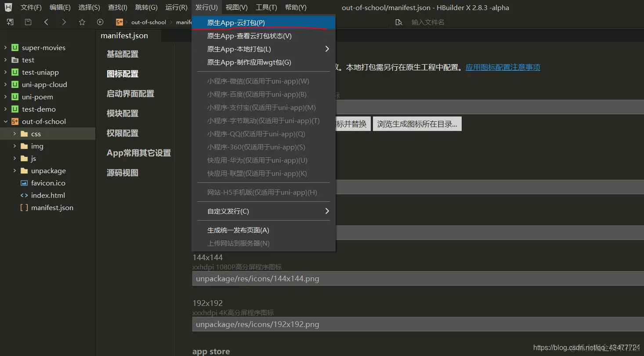Screen dimensions: 644x356
Task: Click the 浏览生成图标所在目录 button
Action: point(417,124)
